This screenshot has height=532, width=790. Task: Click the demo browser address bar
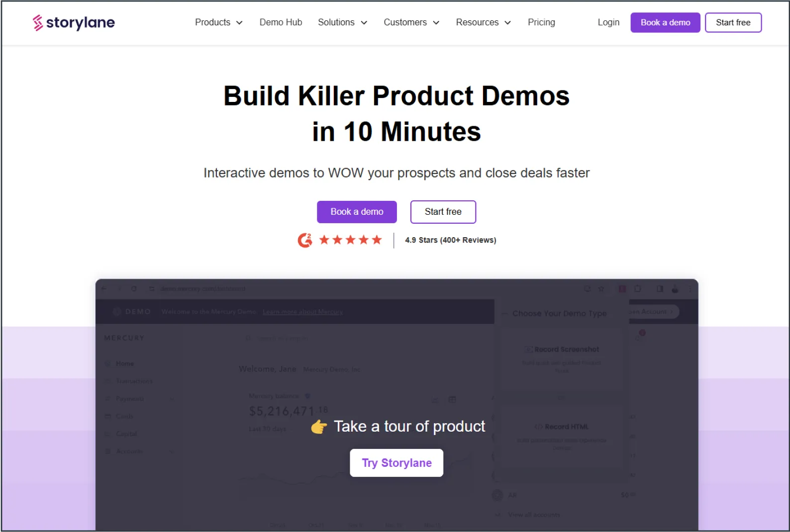tap(203, 289)
